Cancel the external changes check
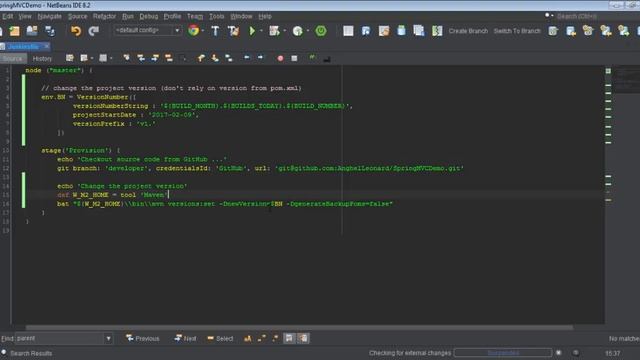 pos(559,353)
